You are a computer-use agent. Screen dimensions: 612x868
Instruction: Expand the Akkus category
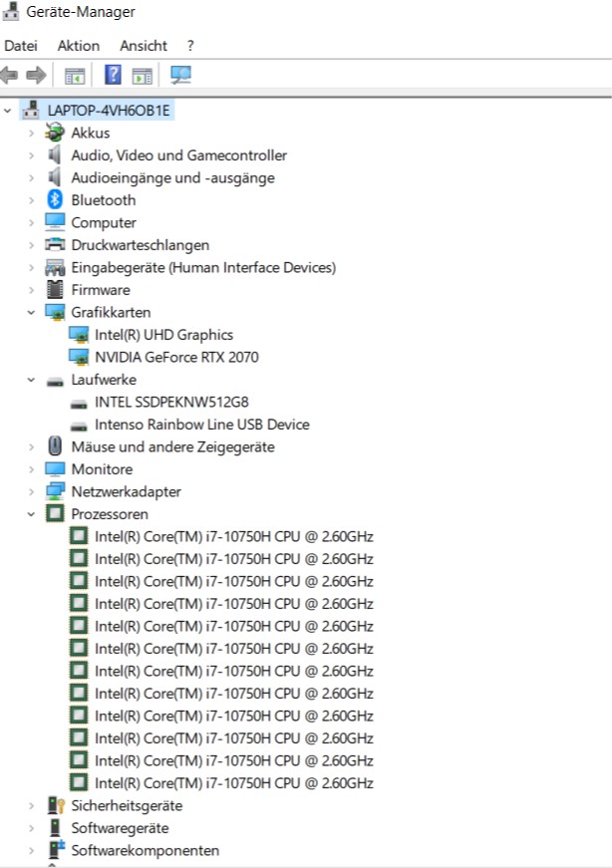tap(31, 133)
